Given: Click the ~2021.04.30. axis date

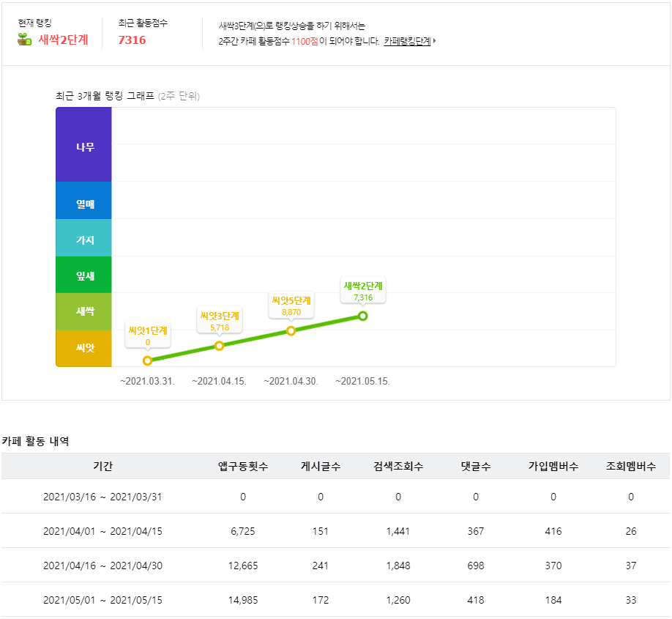Looking at the screenshot, I should click(291, 382).
